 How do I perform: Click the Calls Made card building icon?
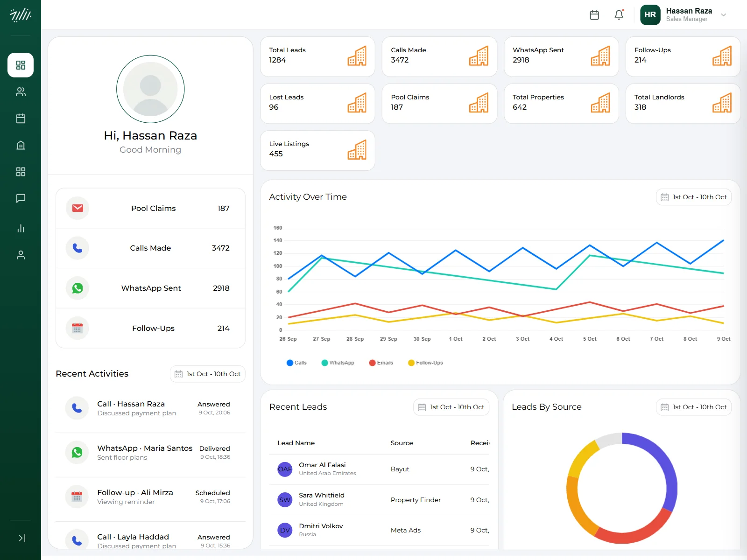coord(479,56)
